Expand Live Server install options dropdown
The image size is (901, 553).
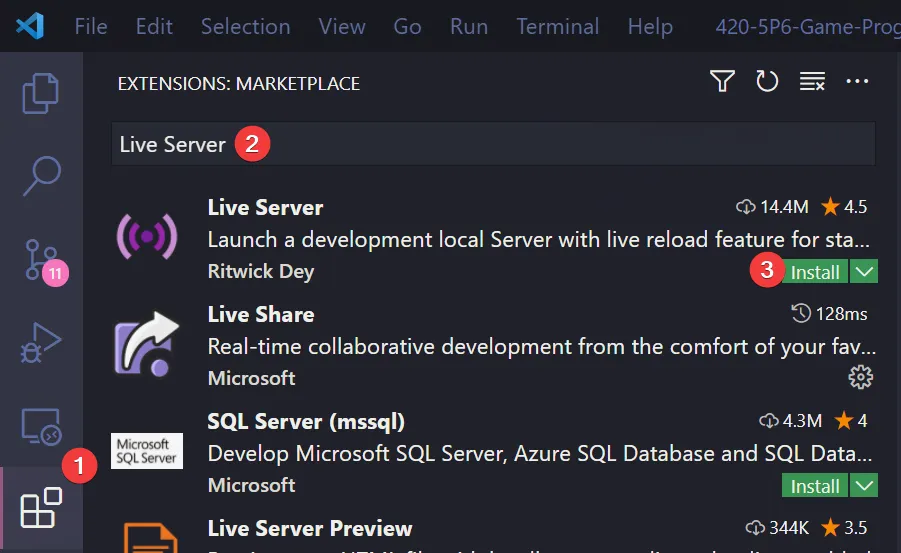[864, 271]
